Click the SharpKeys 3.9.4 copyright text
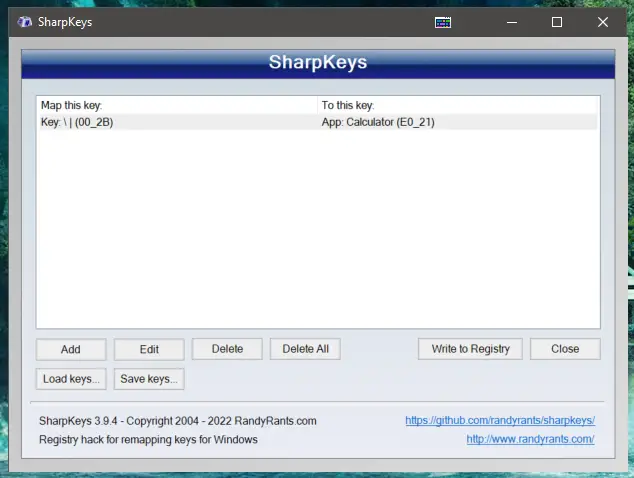The image size is (634, 478). [178, 421]
